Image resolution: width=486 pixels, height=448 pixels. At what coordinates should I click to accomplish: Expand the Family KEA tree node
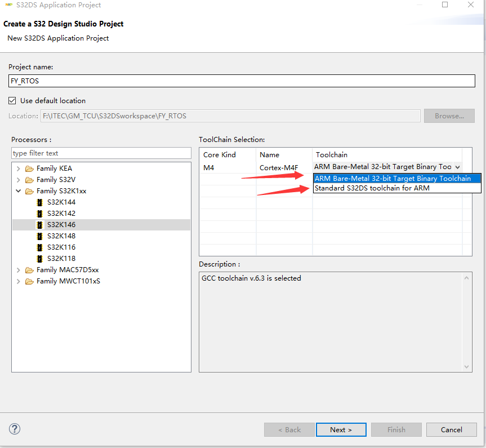18,168
